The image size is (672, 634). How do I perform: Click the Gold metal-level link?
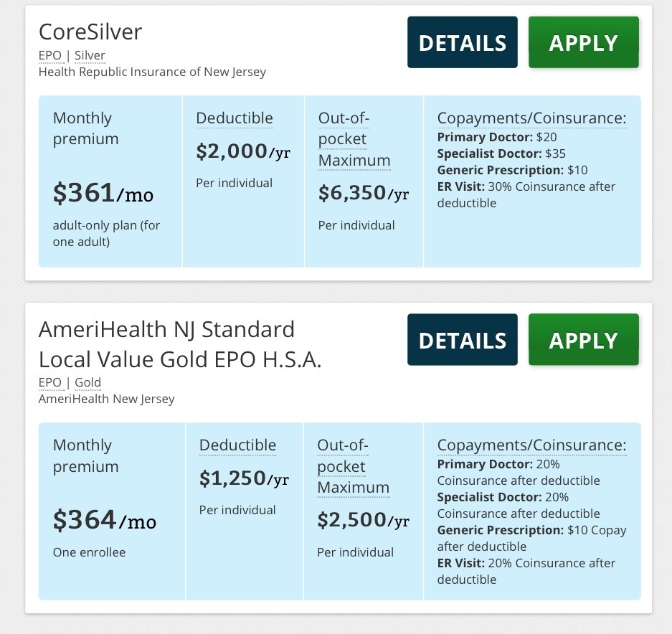pos(87,382)
